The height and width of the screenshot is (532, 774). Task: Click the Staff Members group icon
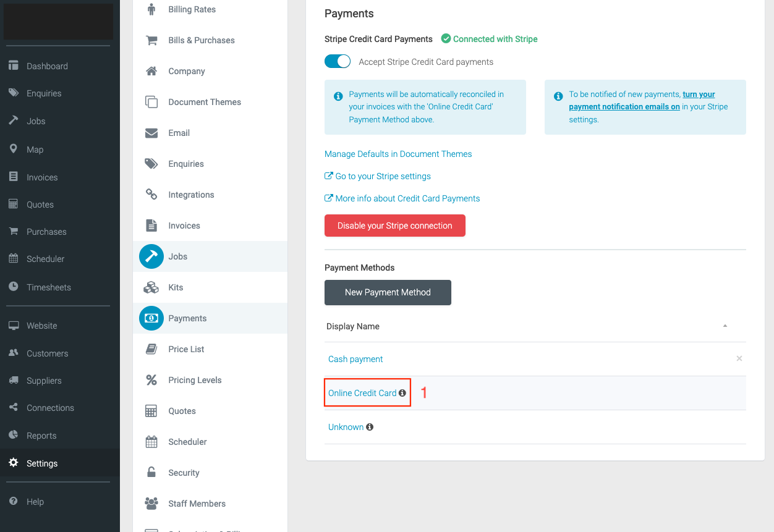(x=151, y=504)
